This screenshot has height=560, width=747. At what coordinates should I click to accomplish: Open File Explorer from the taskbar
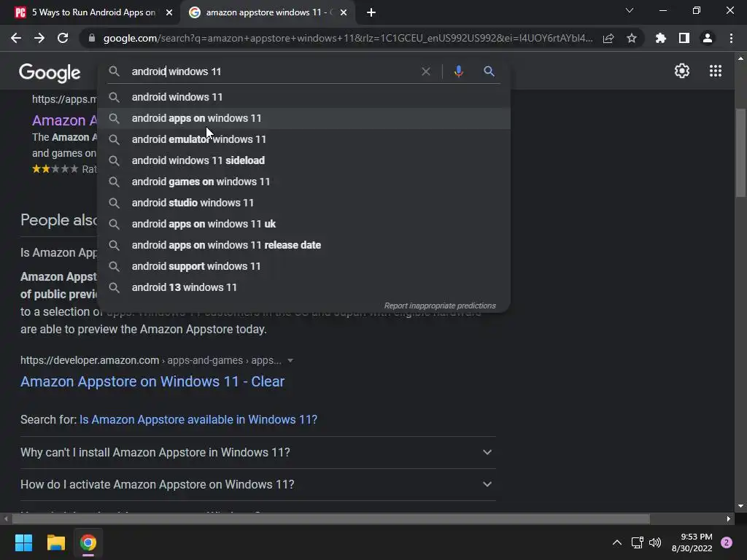(55, 542)
